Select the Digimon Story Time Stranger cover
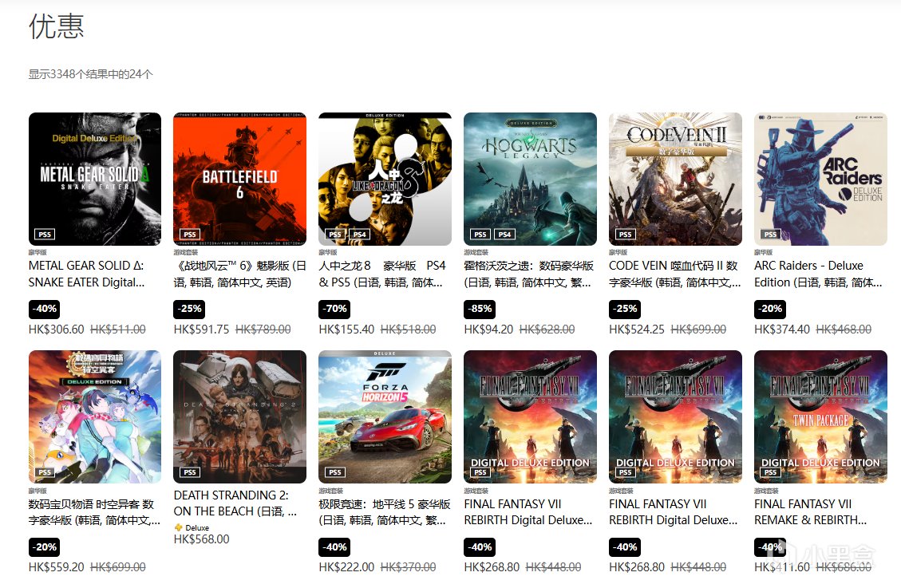This screenshot has width=901, height=588. [x=95, y=416]
